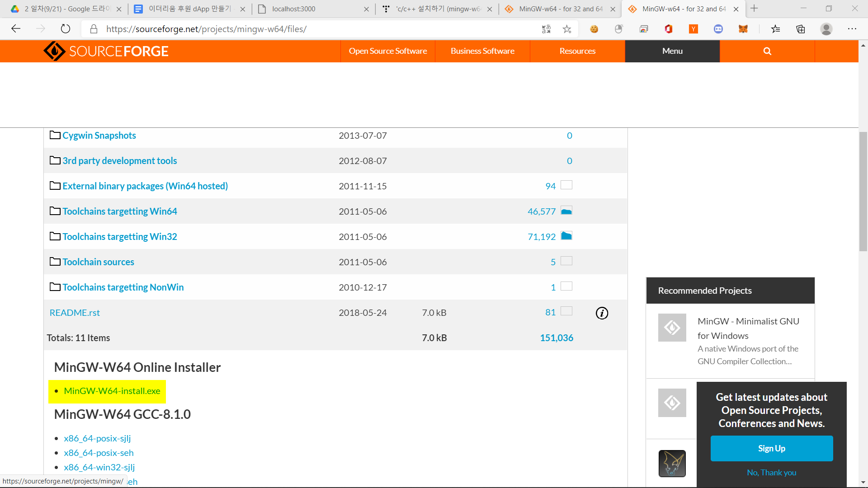Click the address bar URL field

point(316,29)
